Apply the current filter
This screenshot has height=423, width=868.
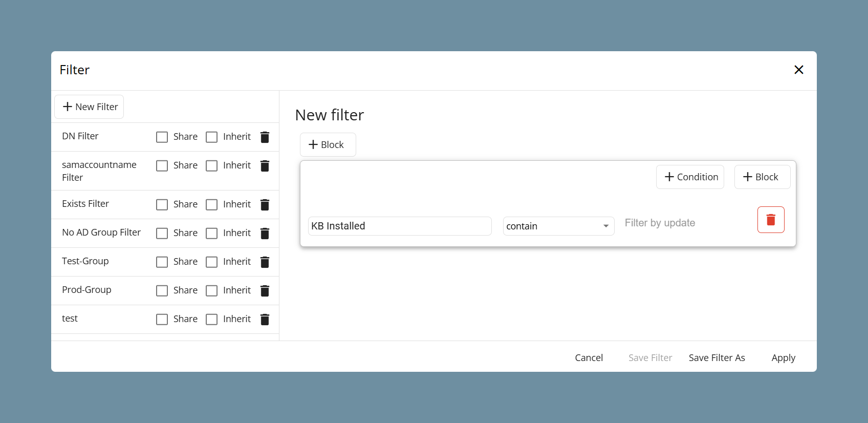pyautogui.click(x=783, y=357)
